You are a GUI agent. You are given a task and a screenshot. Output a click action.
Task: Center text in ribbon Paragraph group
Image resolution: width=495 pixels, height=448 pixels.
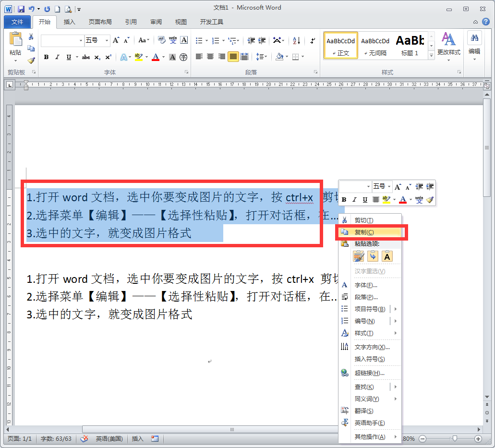tap(210, 57)
